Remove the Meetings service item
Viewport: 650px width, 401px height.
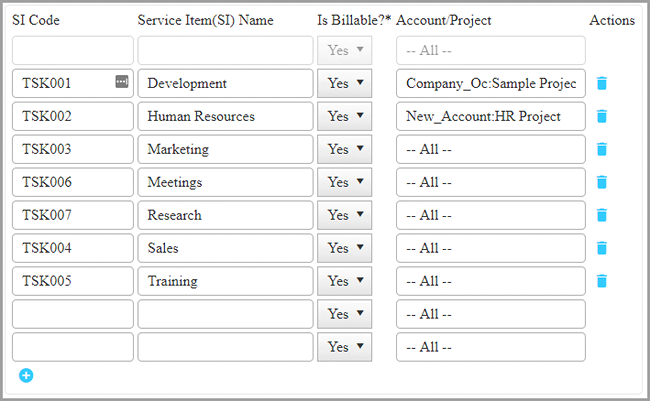coord(601,183)
